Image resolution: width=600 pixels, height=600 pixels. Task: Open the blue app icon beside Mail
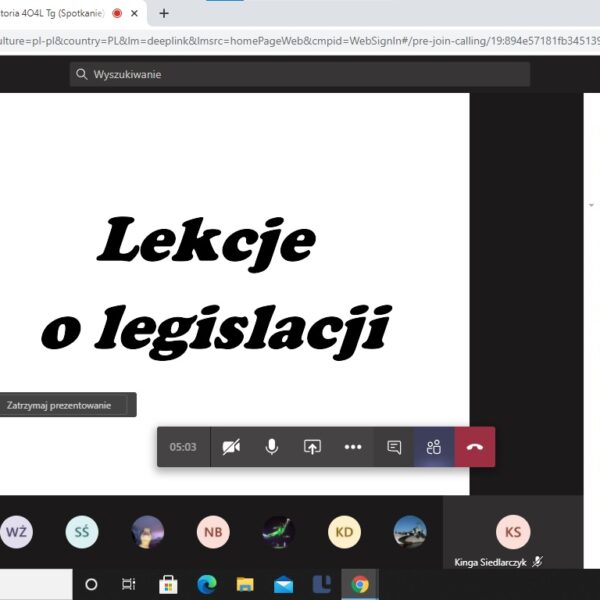322,584
